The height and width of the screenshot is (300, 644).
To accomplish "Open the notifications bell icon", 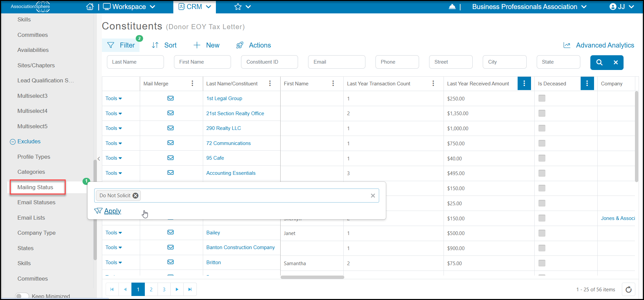I will (x=452, y=7).
